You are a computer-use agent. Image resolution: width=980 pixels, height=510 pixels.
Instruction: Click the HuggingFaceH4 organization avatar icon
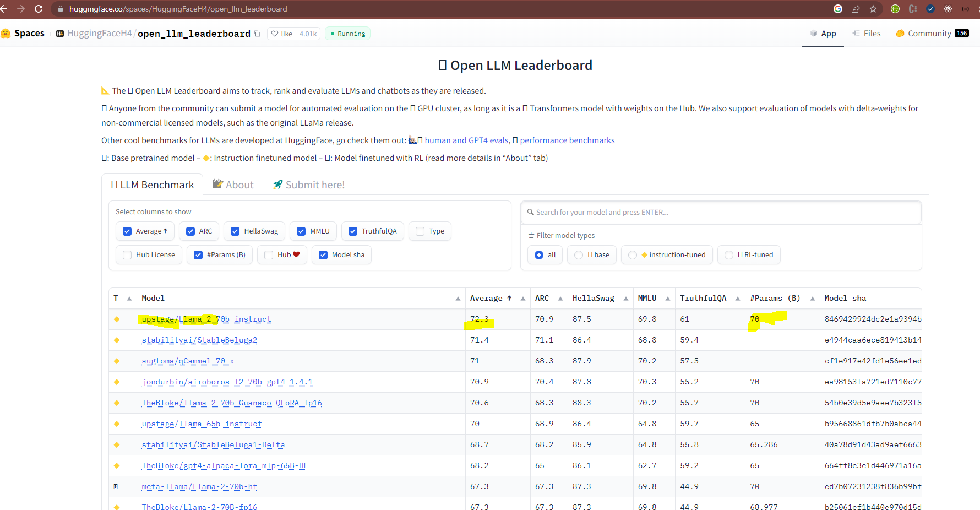[x=60, y=34]
